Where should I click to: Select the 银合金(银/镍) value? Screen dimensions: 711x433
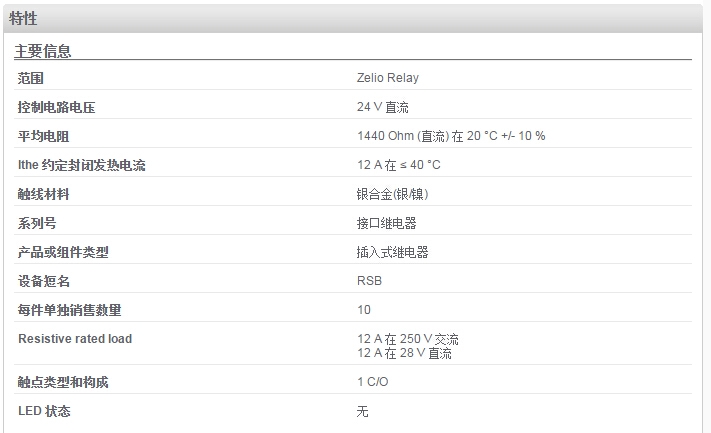click(x=393, y=194)
